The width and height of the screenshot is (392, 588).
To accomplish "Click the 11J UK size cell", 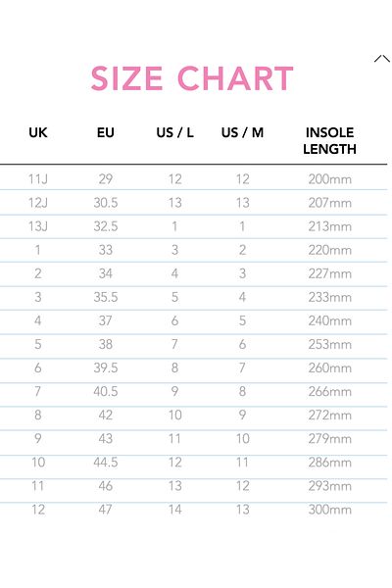I will [38, 179].
